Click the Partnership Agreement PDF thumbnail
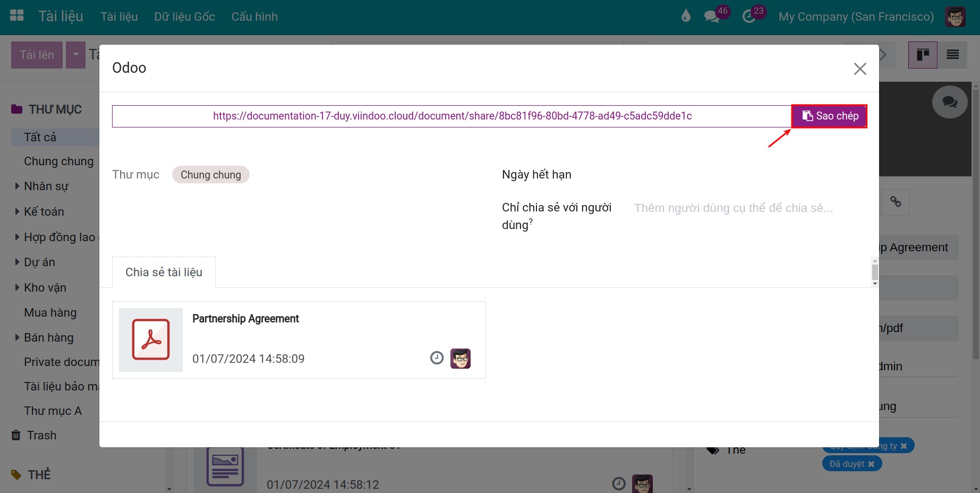This screenshot has height=493, width=980. coord(151,340)
